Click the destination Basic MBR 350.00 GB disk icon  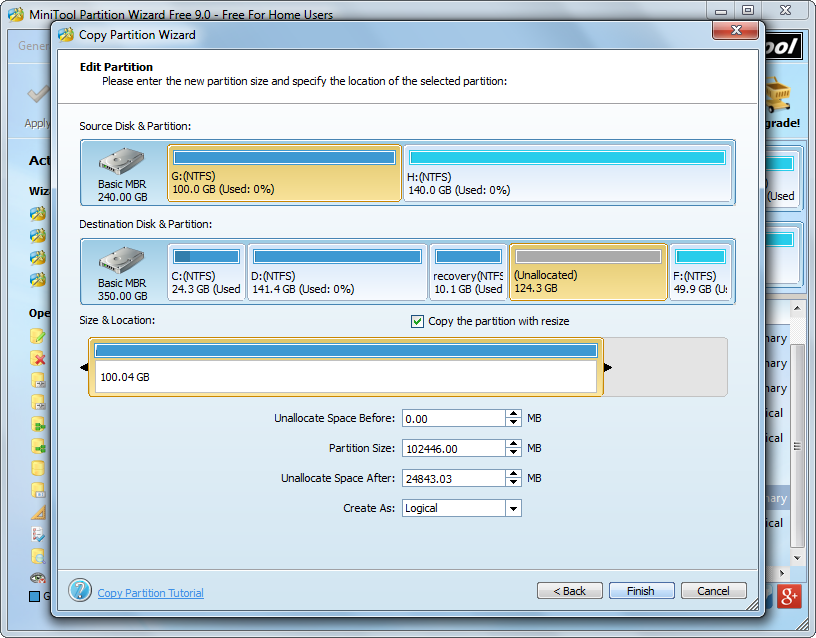tap(121, 260)
